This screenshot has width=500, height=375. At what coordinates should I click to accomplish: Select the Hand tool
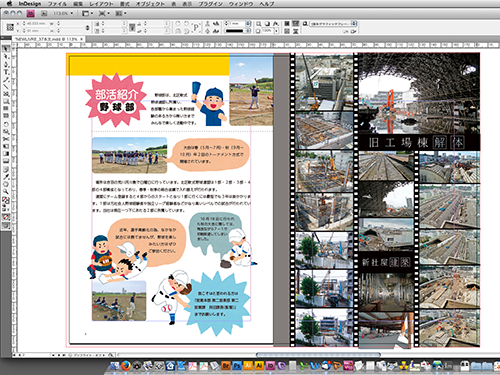pos(6,184)
